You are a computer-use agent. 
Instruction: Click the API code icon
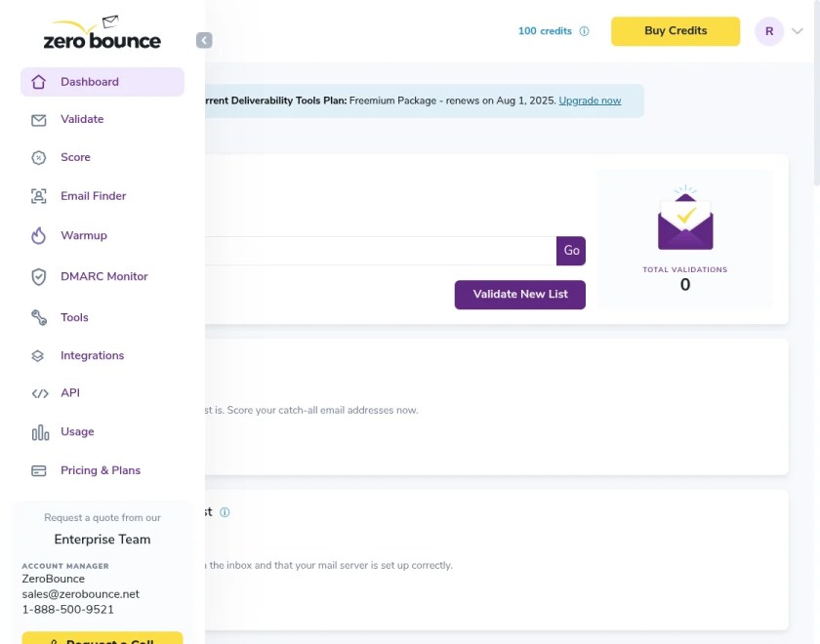[x=39, y=392]
